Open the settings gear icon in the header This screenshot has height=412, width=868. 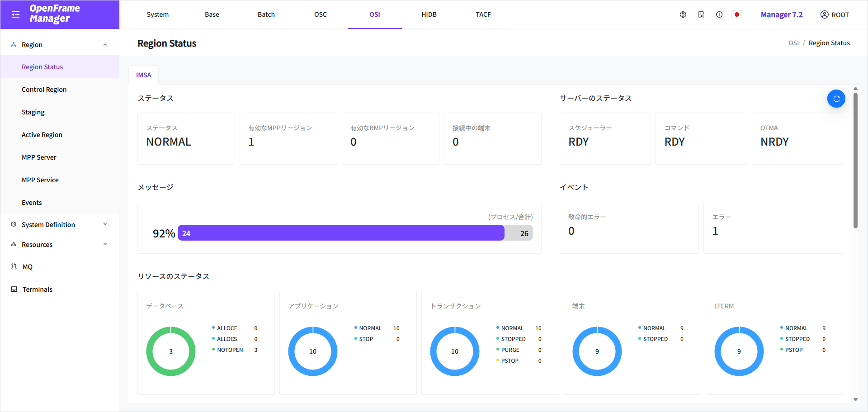pos(683,14)
